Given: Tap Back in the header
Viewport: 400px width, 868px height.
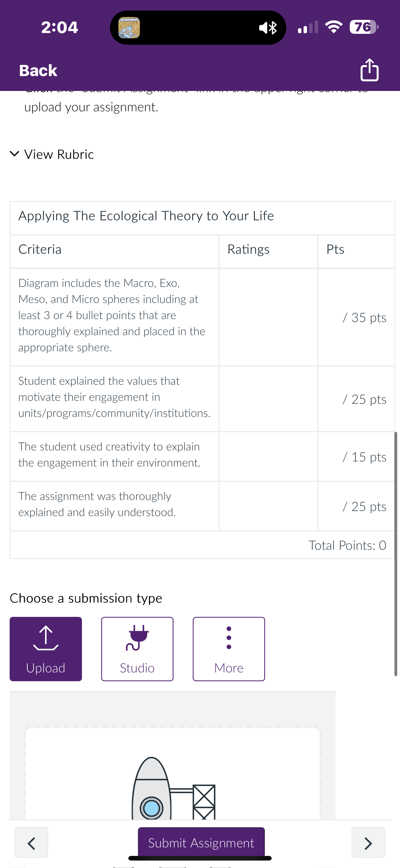Looking at the screenshot, I should coord(38,70).
